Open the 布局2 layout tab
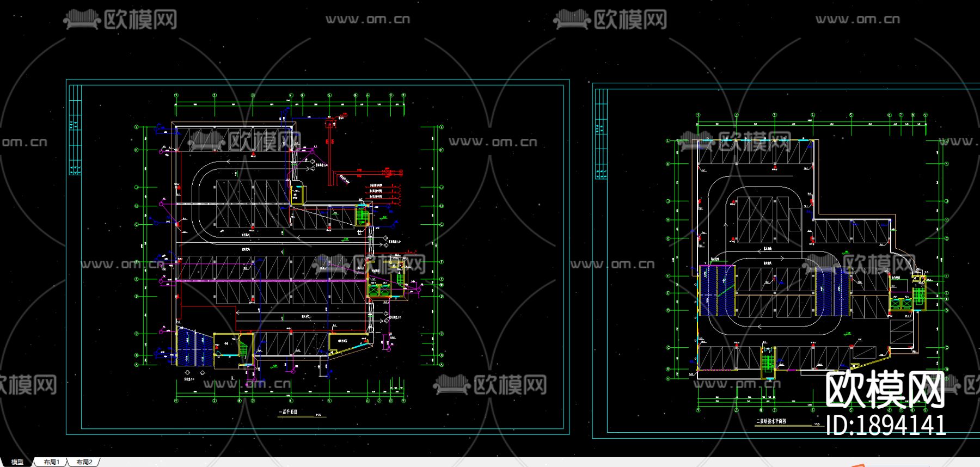This screenshot has height=467, width=980. [84, 462]
